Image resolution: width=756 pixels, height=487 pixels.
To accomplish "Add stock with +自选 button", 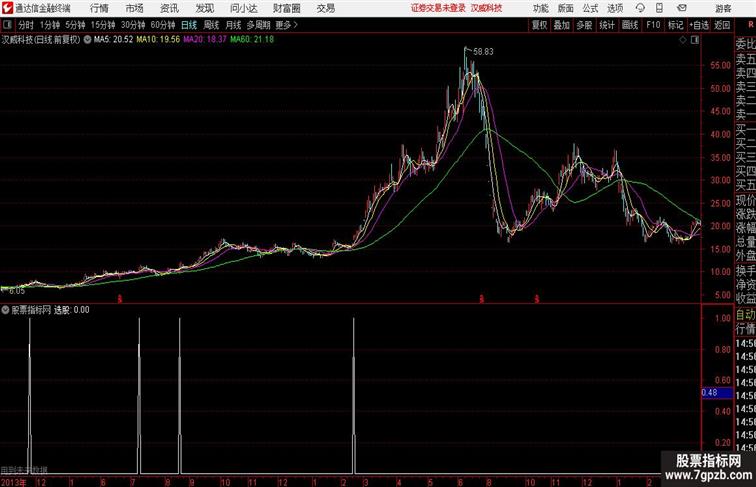I will point(699,25).
